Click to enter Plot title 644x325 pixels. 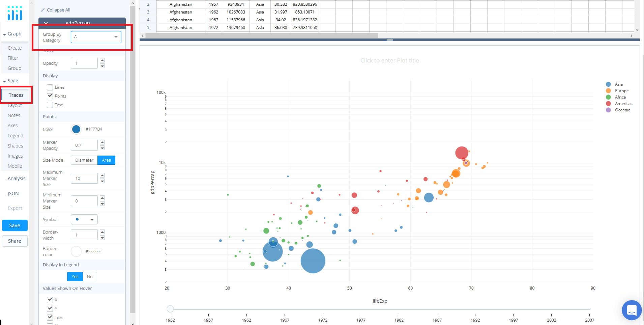pyautogui.click(x=390, y=61)
